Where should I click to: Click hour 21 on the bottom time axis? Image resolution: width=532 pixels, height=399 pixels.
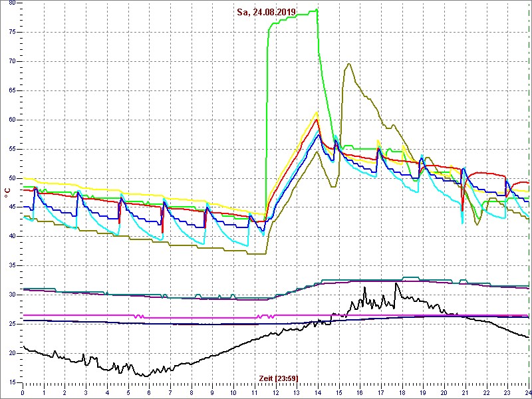point(465,392)
